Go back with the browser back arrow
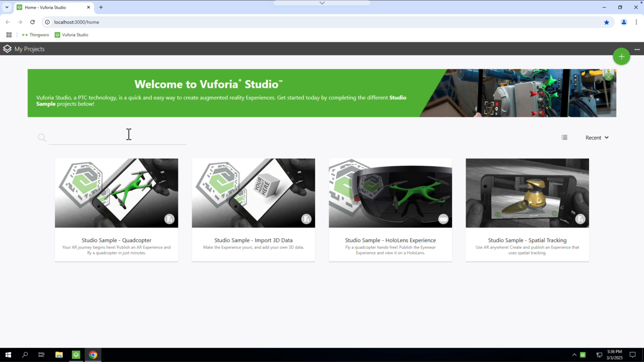The width and height of the screenshot is (644, 362). click(x=8, y=22)
